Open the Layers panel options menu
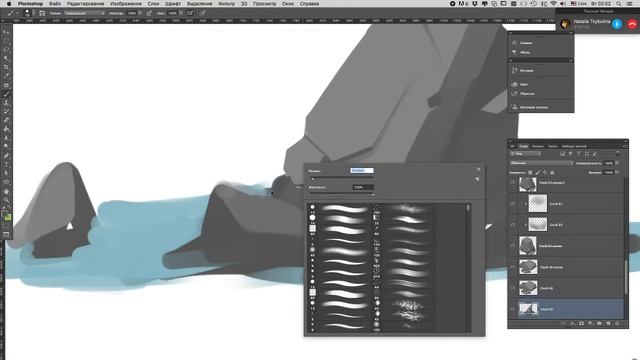 point(624,146)
